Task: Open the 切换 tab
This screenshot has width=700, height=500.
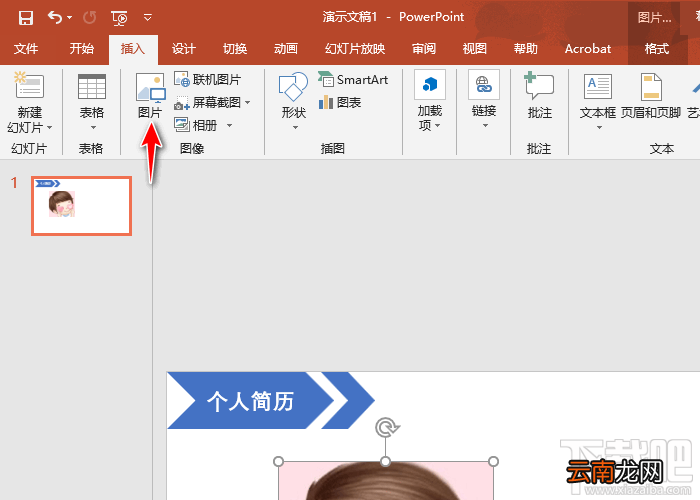Action: coord(235,48)
